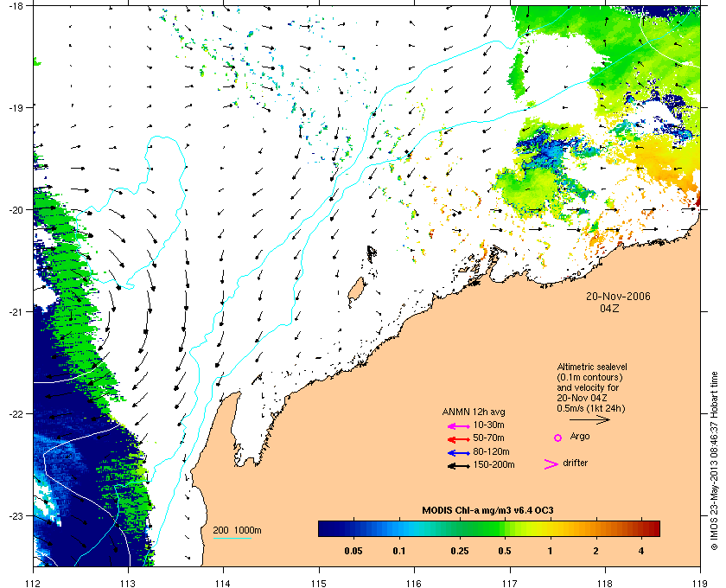
Task: Click the 50-70m depth label
Action: coord(489,438)
